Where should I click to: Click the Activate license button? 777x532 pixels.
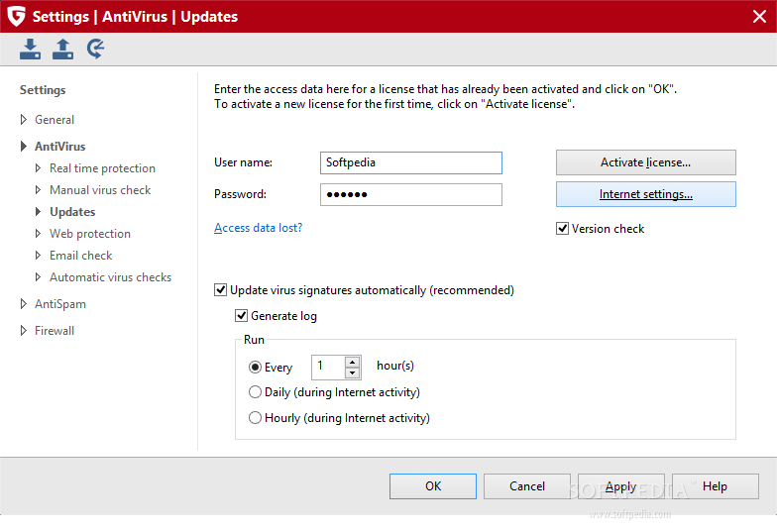646,162
